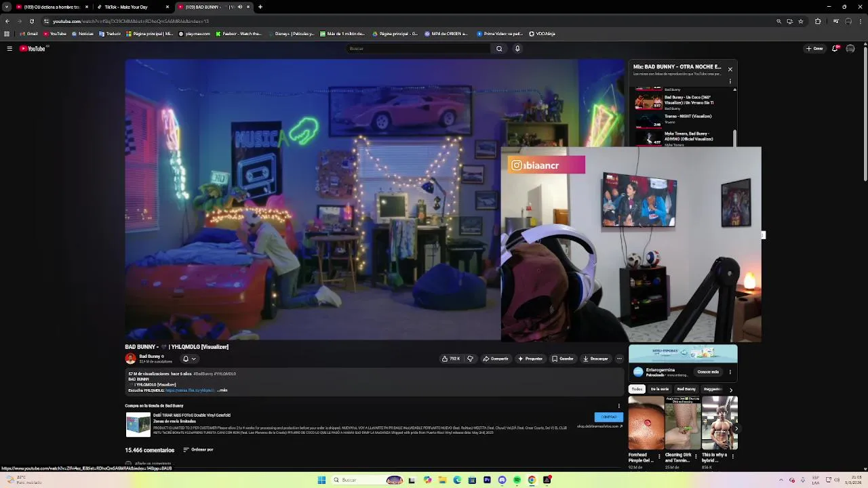Open Enterogermina ad options three-dot menu

coord(730,371)
